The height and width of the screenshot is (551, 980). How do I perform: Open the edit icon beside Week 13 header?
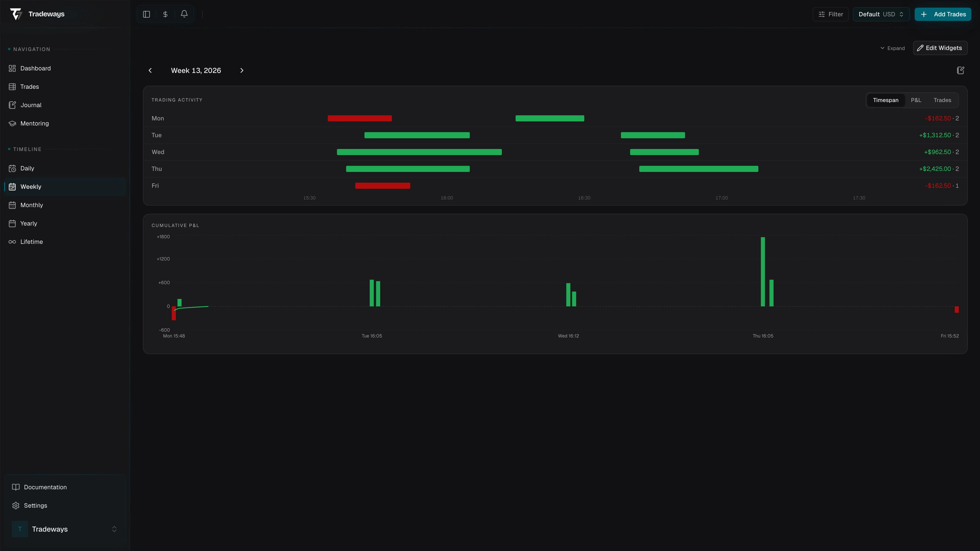point(960,70)
